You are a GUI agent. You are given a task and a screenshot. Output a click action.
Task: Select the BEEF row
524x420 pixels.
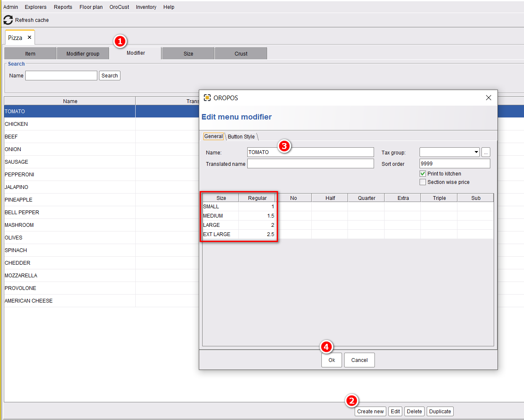(x=101, y=137)
